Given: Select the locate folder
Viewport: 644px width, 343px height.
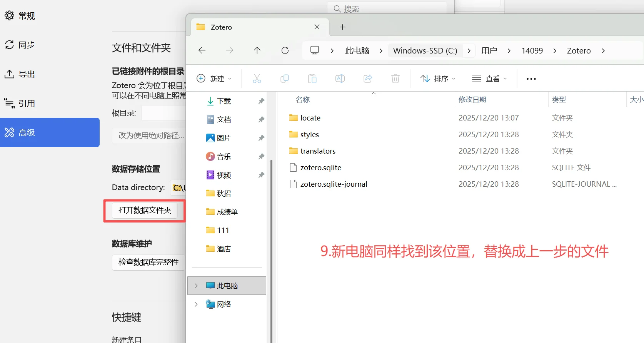Looking at the screenshot, I should (x=310, y=118).
